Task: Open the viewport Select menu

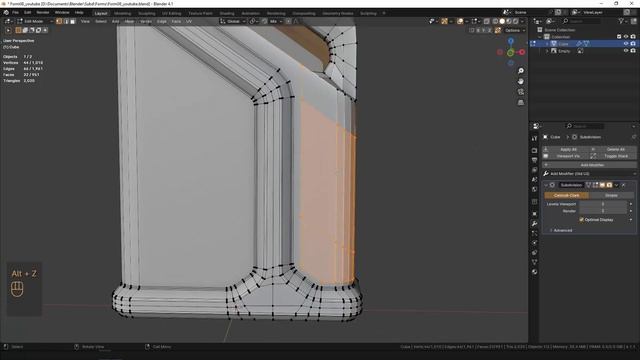Action: tap(101, 21)
